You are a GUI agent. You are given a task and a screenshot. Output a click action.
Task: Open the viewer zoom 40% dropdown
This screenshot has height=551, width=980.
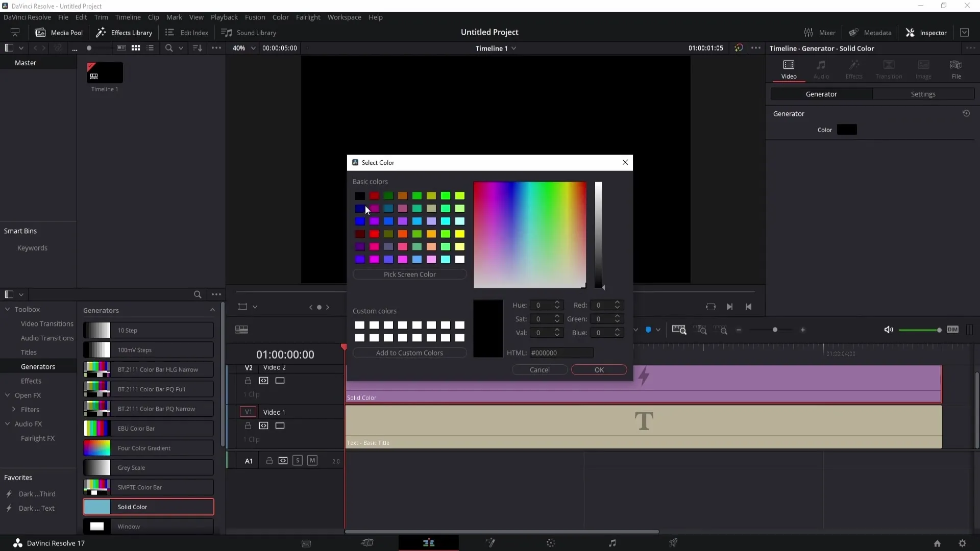coord(244,48)
